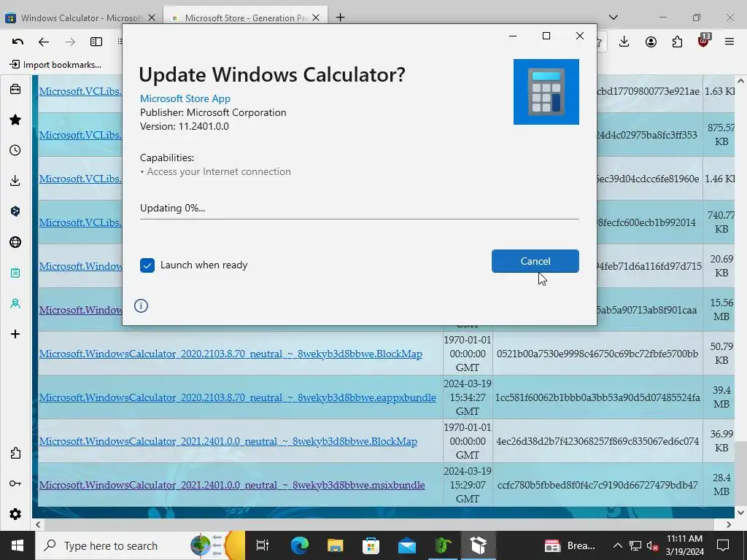The image size is (747, 560).
Task: Click the hash 1cc581f60062b1bbb0a3bb53a90d5d07485524fa
Action: click(597, 397)
